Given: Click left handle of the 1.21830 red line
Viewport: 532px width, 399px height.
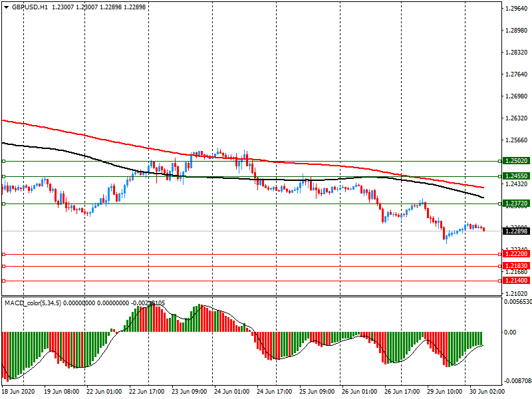Looking at the screenshot, I should point(4,266).
